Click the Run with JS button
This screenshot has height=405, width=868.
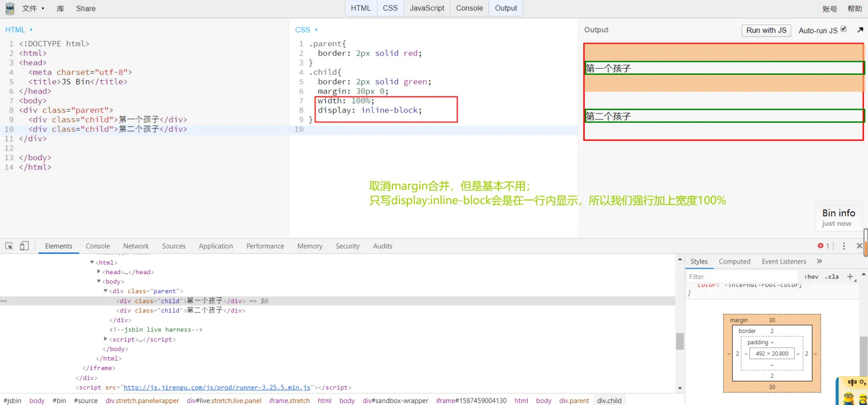(x=767, y=30)
